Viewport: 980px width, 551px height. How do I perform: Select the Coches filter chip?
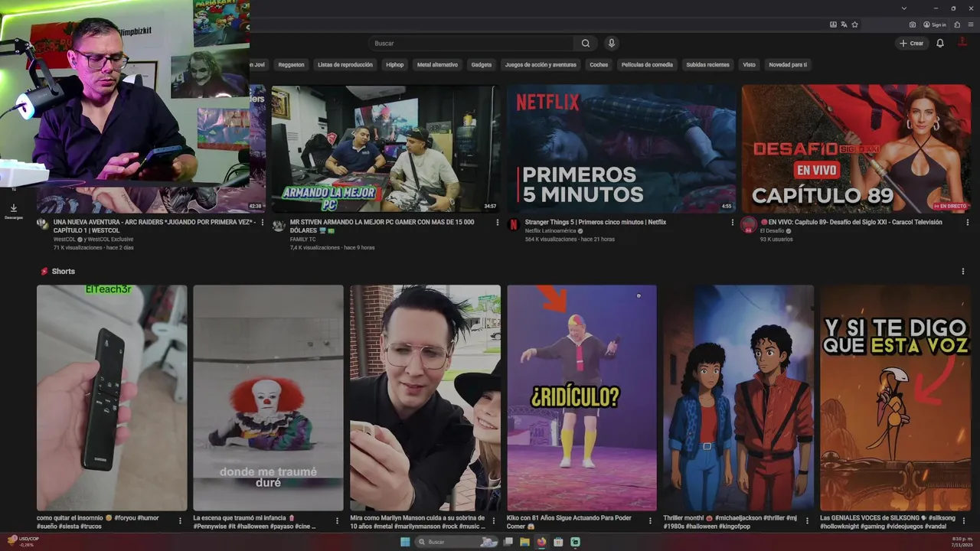(599, 65)
